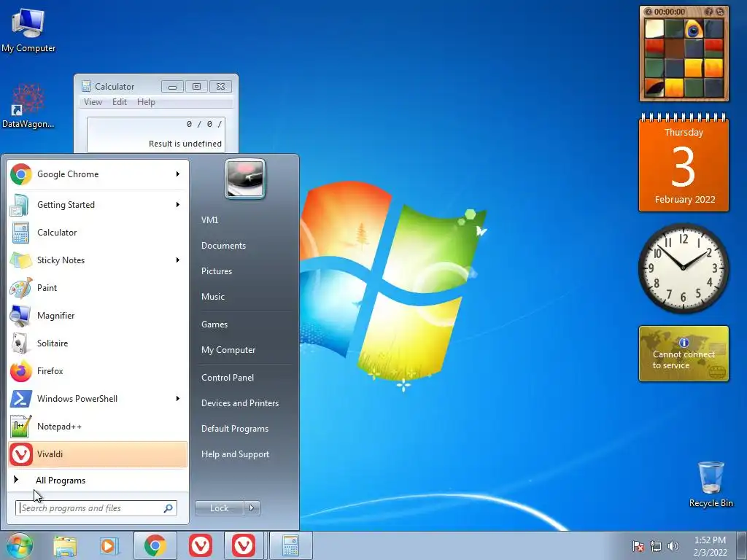747x560 pixels.
Task: Click first Vivaldi taskbar button
Action: [x=201, y=545]
